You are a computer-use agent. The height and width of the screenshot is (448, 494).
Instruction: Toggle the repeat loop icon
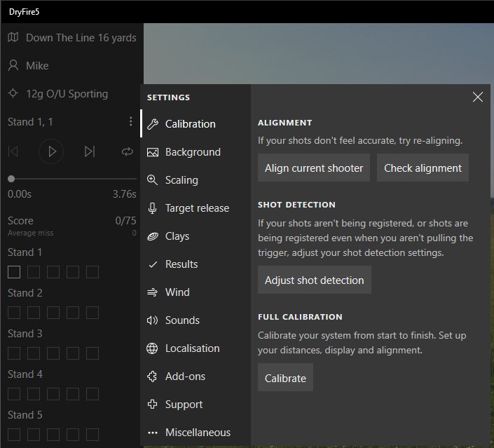point(127,151)
